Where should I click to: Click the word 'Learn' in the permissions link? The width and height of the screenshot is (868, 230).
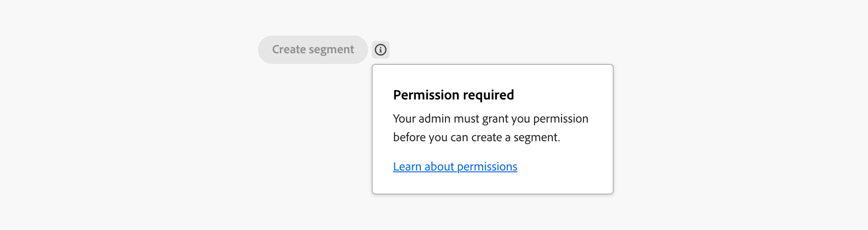407,167
